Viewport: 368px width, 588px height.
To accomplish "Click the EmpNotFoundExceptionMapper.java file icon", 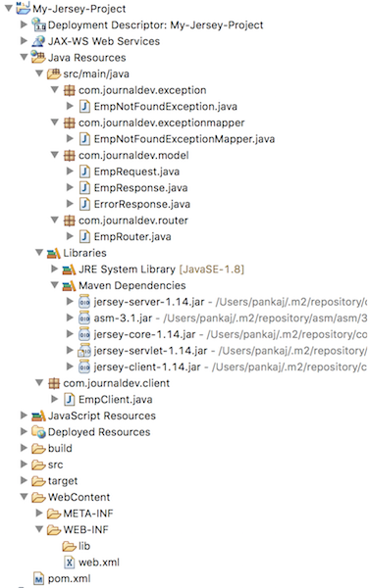I will 84,139.
